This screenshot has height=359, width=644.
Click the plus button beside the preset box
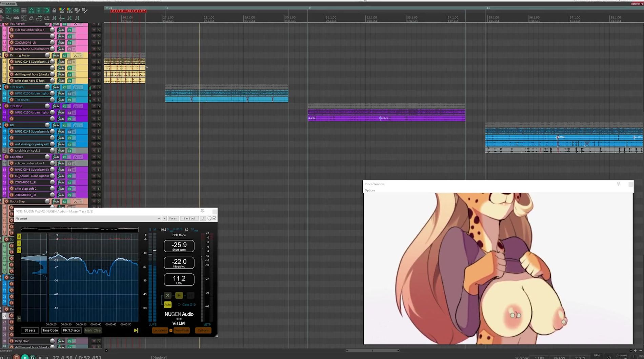(x=165, y=218)
